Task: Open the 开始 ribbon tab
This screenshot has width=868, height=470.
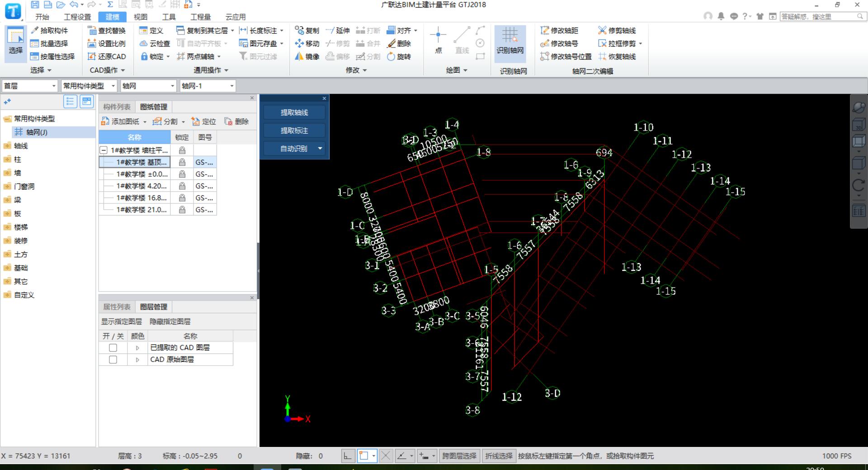Action: [x=42, y=17]
